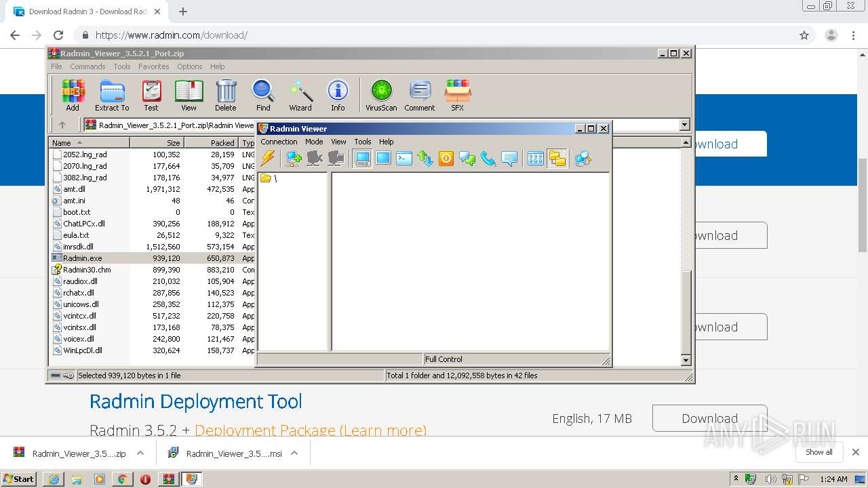Viewport: 868px width, 488px height.
Task: Open WinRAR Favorites menu
Action: coord(154,66)
